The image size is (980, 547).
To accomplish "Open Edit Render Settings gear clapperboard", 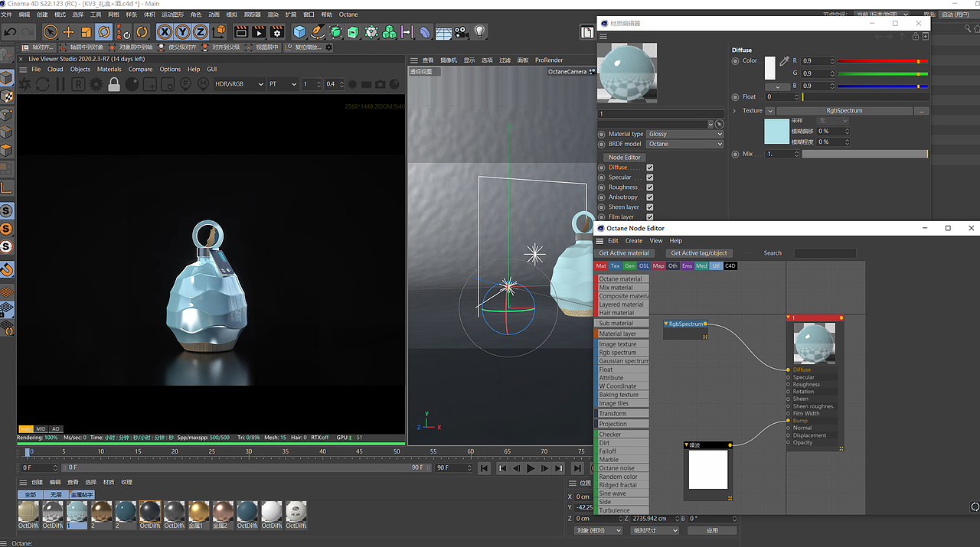I will click(277, 32).
